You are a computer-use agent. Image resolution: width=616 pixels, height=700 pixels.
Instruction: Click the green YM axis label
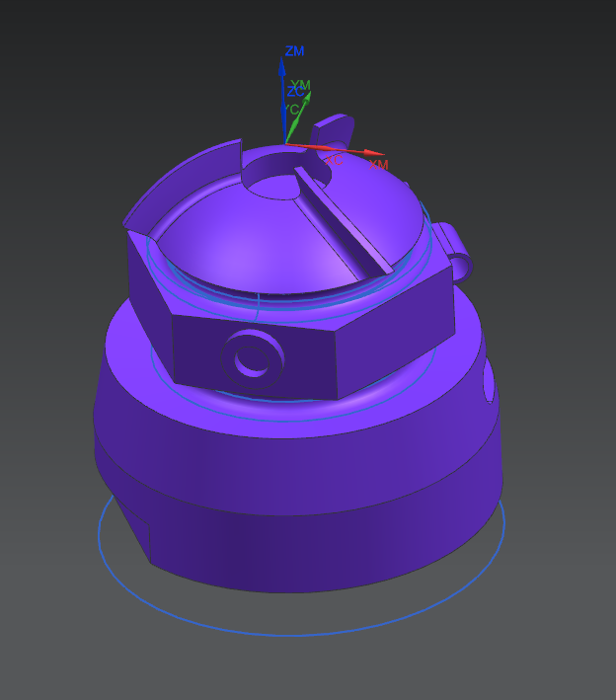click(301, 86)
